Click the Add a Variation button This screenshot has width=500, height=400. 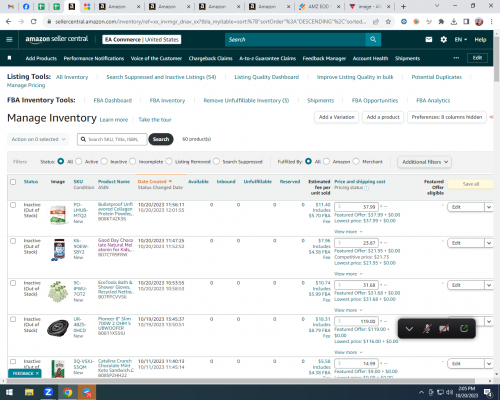(x=336, y=117)
